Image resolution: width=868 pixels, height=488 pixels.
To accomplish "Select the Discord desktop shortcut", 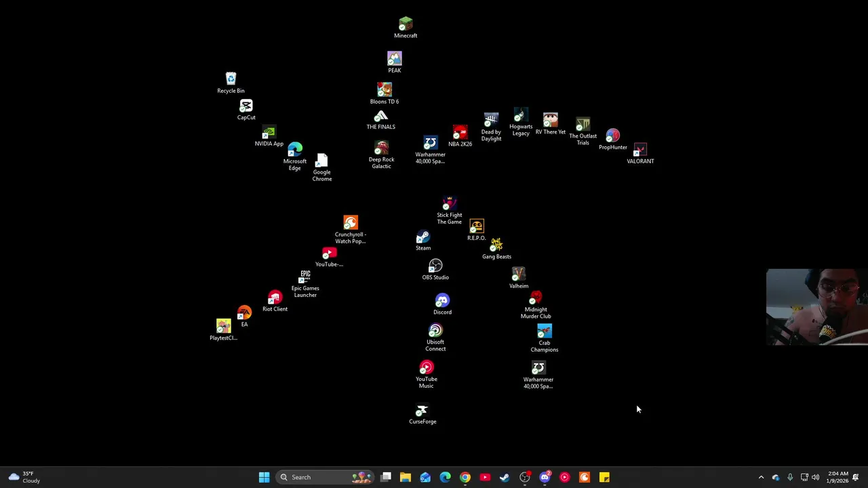I will point(442,304).
